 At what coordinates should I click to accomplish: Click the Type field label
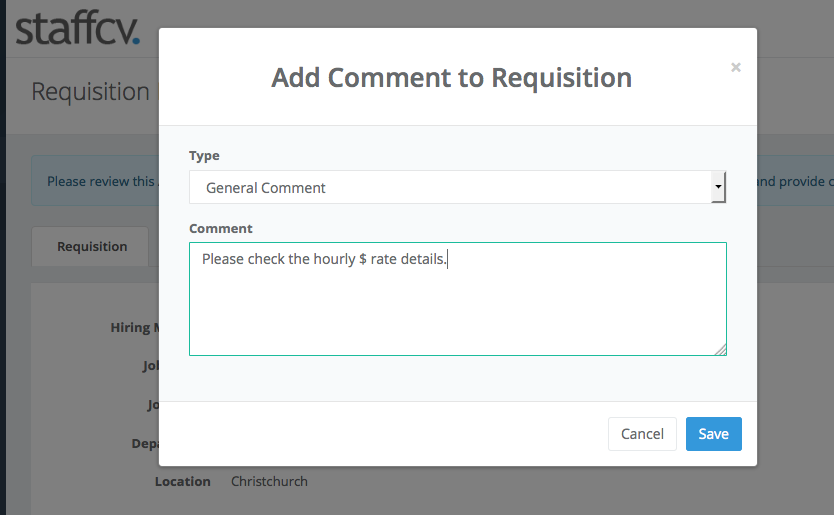(x=204, y=156)
